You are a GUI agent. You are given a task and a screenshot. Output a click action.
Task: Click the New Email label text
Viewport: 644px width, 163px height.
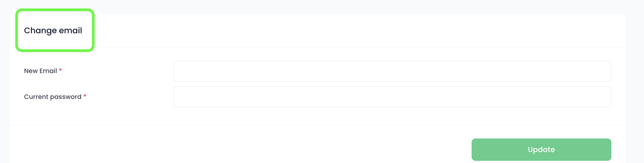(x=41, y=71)
